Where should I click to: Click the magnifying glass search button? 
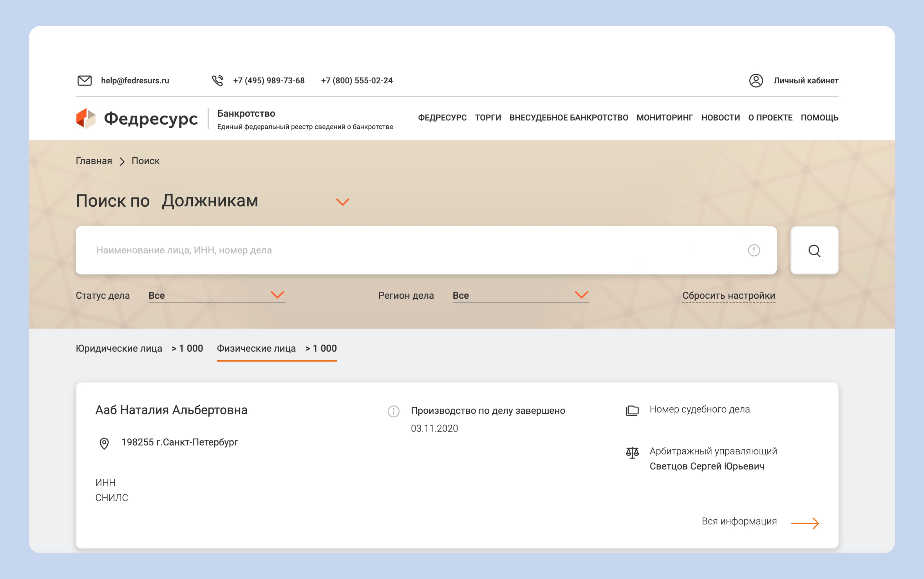tap(814, 251)
